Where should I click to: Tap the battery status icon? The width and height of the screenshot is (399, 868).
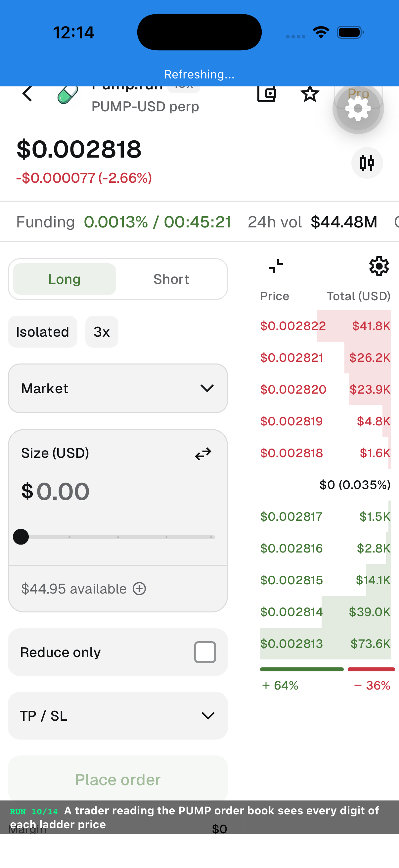click(x=350, y=32)
